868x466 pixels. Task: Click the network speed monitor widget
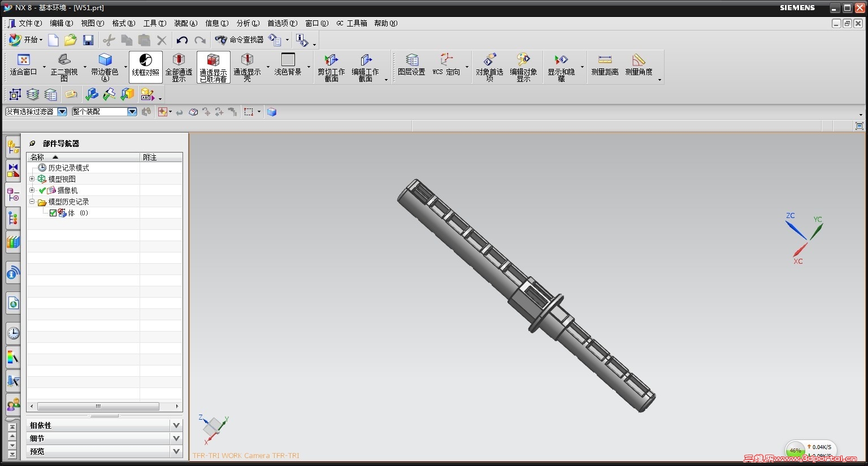[810, 450]
